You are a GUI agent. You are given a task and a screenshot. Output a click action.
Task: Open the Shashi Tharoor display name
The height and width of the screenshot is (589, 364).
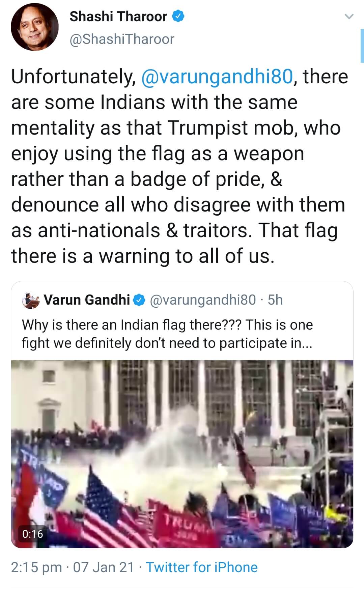pos(118,16)
